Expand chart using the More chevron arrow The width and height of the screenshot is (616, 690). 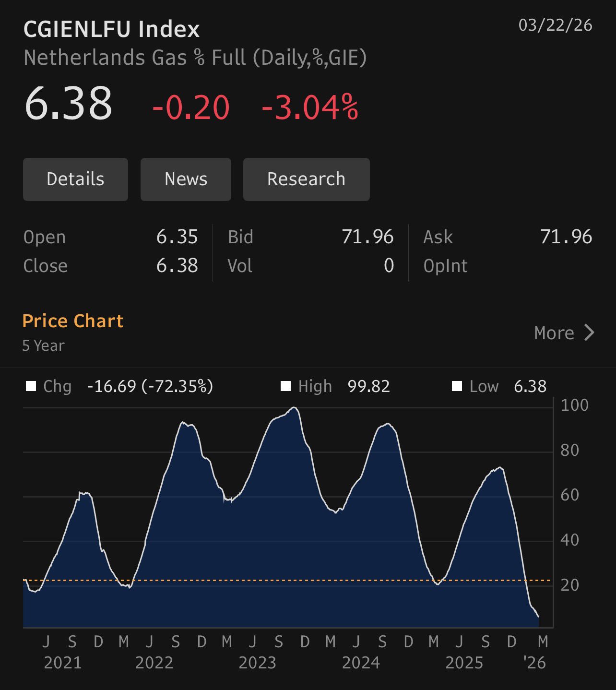pyautogui.click(x=589, y=333)
